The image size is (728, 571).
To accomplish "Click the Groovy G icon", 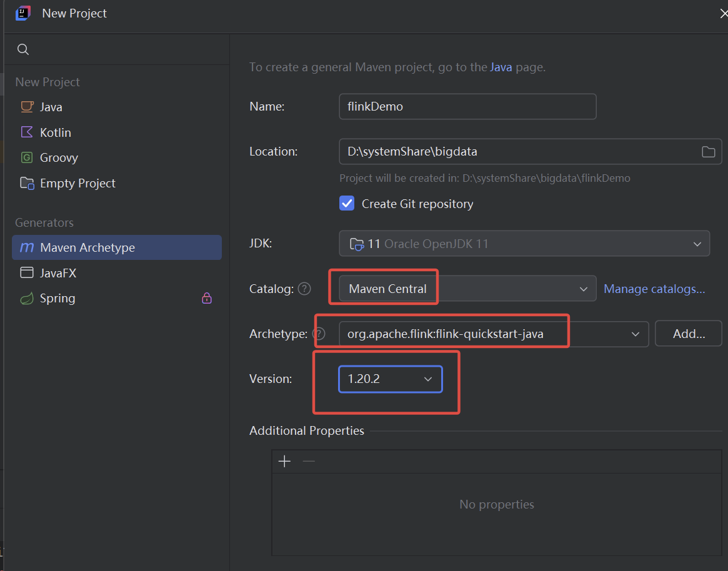I will pyautogui.click(x=27, y=157).
